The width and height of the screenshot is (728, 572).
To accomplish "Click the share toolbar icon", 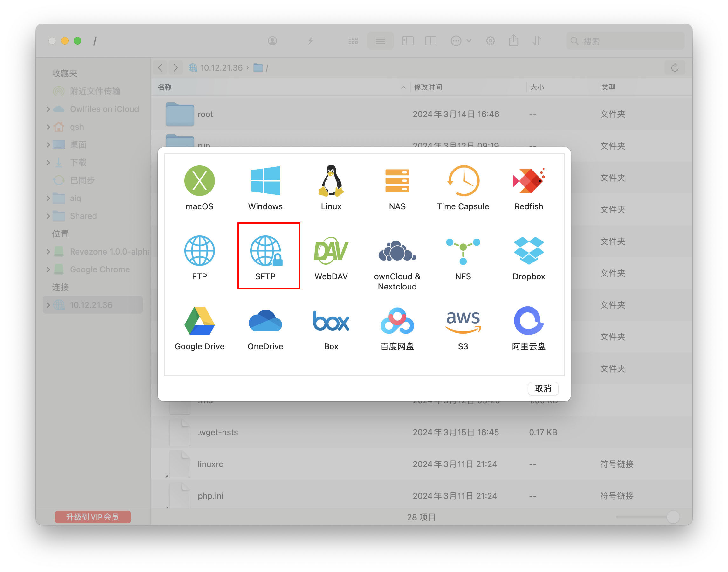I will [513, 40].
